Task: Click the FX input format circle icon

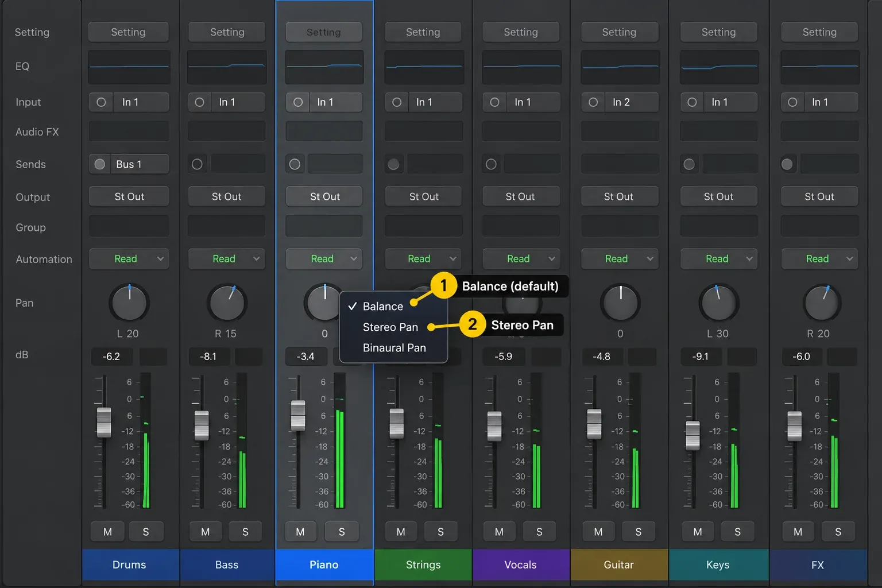Action: (792, 102)
